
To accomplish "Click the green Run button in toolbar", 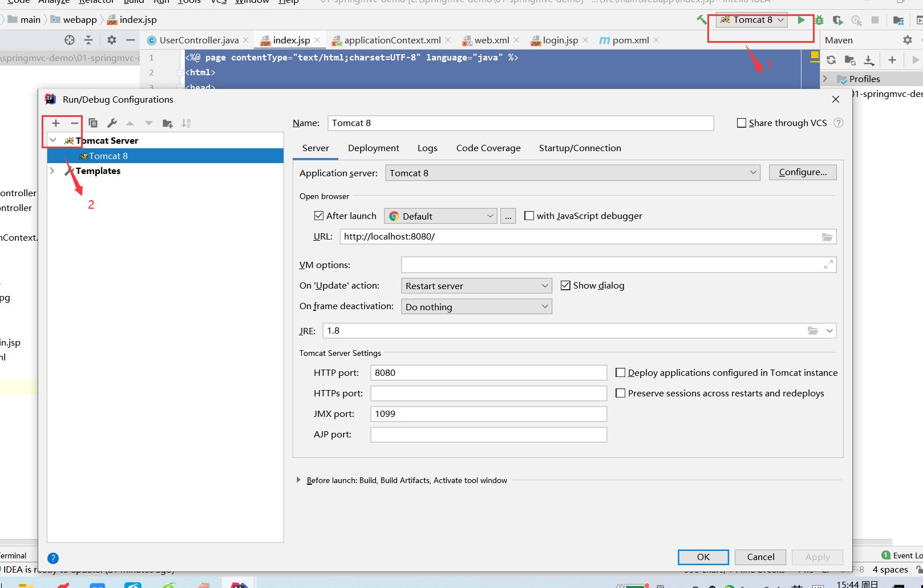I will [x=801, y=20].
